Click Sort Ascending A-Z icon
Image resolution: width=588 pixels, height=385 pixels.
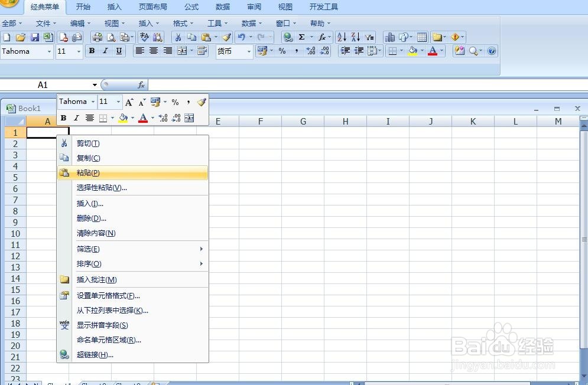[342, 37]
